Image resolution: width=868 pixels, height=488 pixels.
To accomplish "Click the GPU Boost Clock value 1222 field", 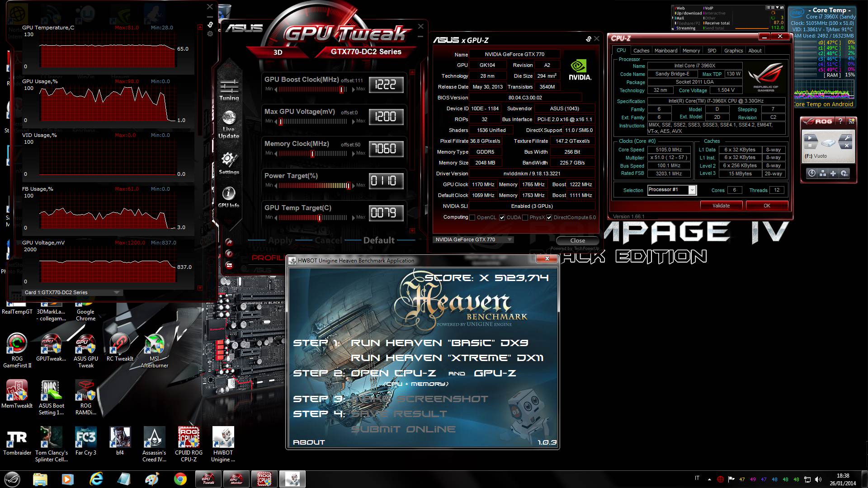I will [x=386, y=85].
